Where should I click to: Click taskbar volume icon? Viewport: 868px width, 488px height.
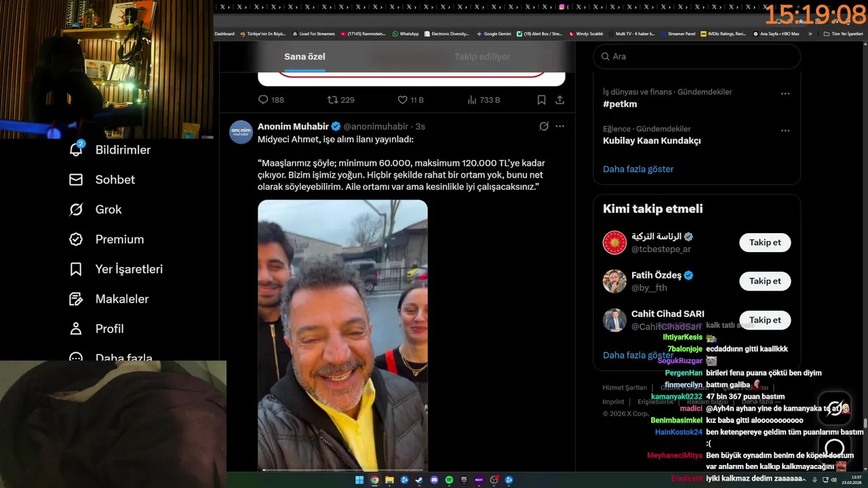(833, 480)
